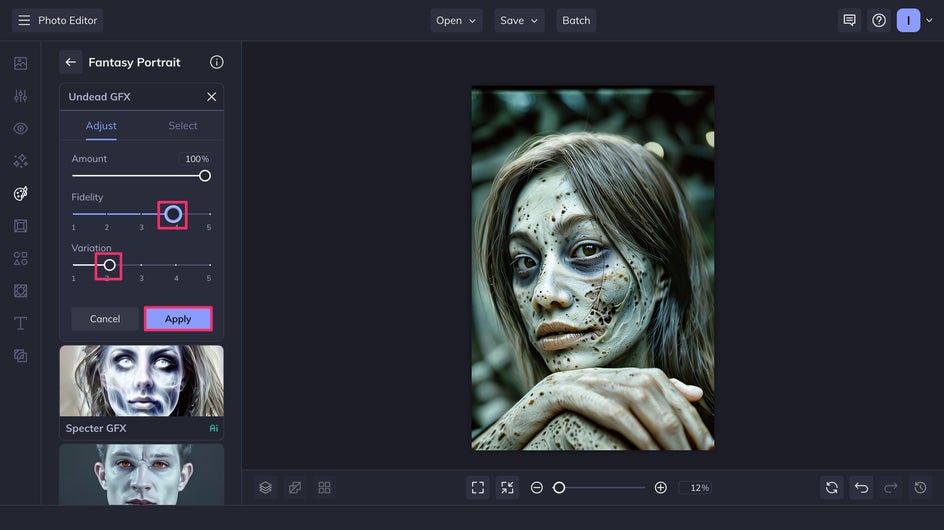Close the Undead GFX panel
944x530 pixels.
(x=211, y=96)
